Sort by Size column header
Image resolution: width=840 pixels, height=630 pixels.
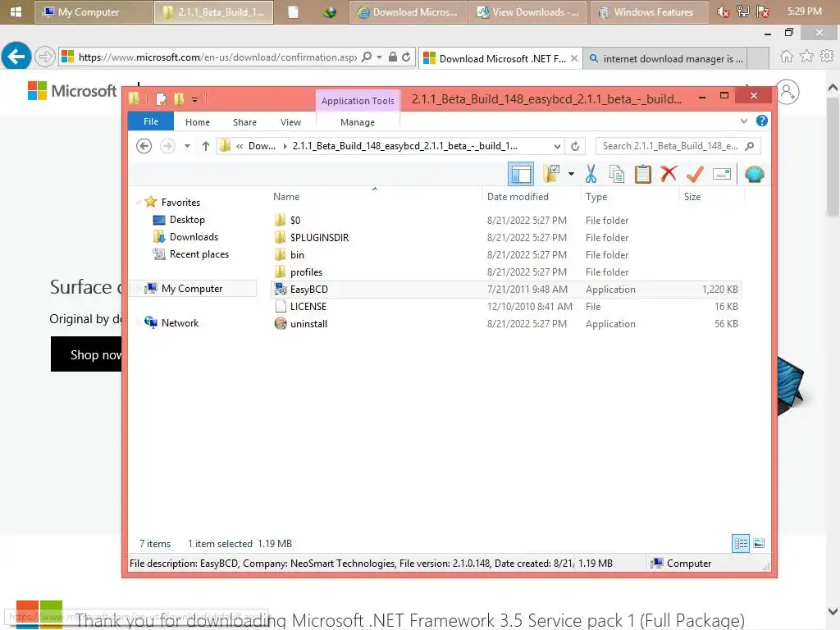tap(711, 197)
